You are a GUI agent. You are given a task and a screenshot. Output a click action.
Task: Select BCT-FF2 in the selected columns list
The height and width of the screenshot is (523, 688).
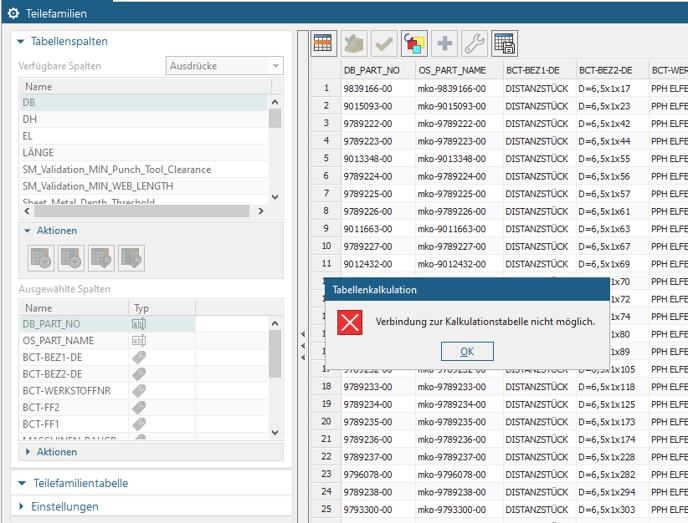click(x=144, y=407)
